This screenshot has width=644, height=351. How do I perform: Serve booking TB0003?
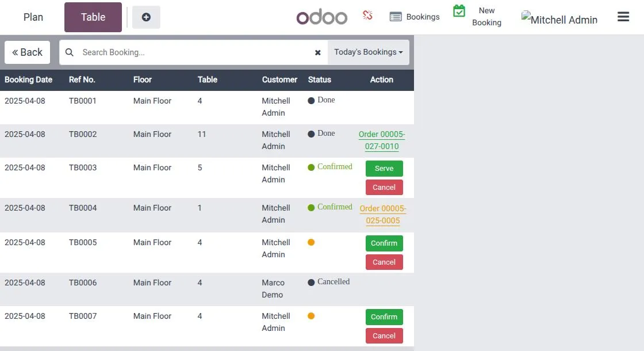(x=384, y=168)
